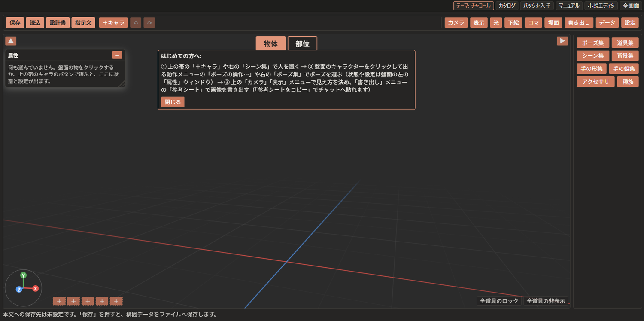The height and width of the screenshot is (321, 644).
Task: Open the 背景集 library
Action: [625, 56]
